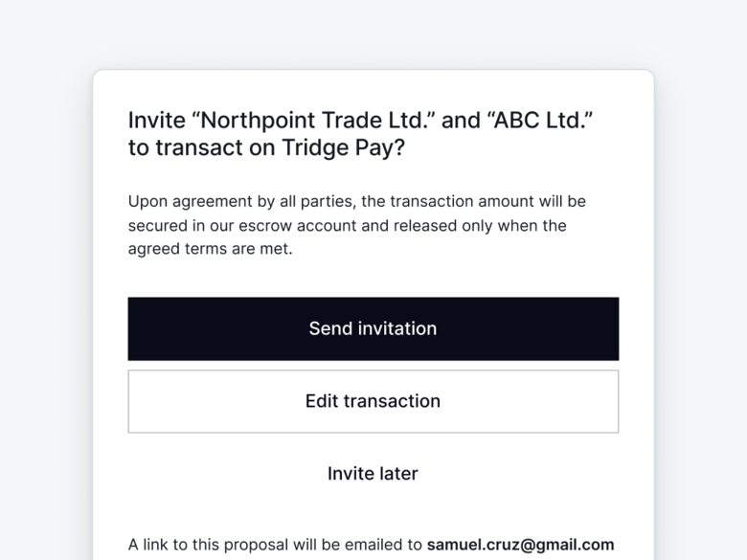Click "to transact on" in the heading
This screenshot has height=560, width=747.
pos(201,148)
